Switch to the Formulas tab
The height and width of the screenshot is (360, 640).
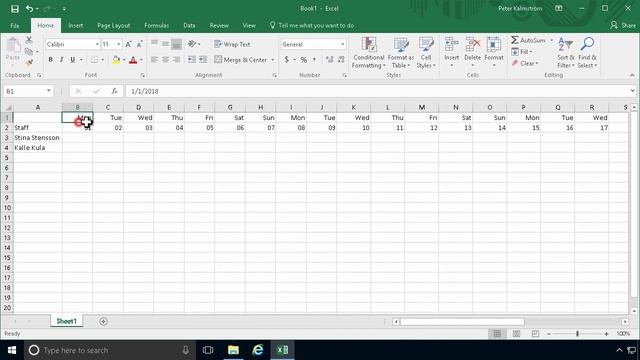(x=156, y=25)
